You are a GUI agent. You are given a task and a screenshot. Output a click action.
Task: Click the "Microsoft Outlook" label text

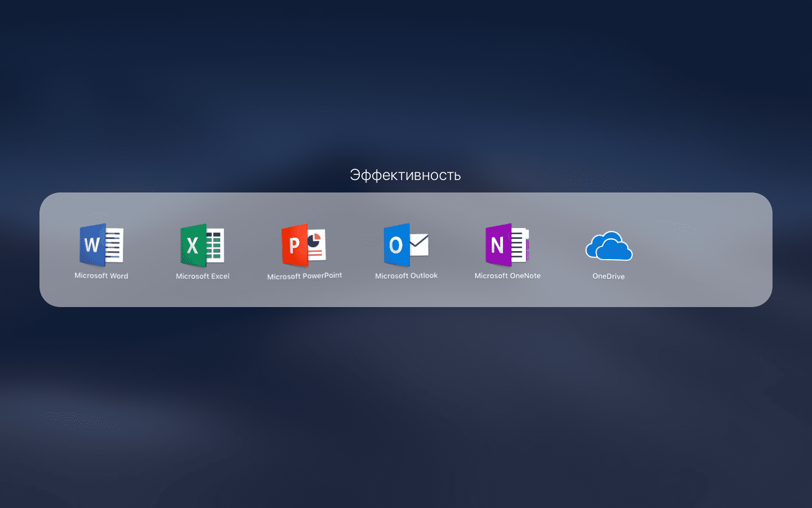407,276
